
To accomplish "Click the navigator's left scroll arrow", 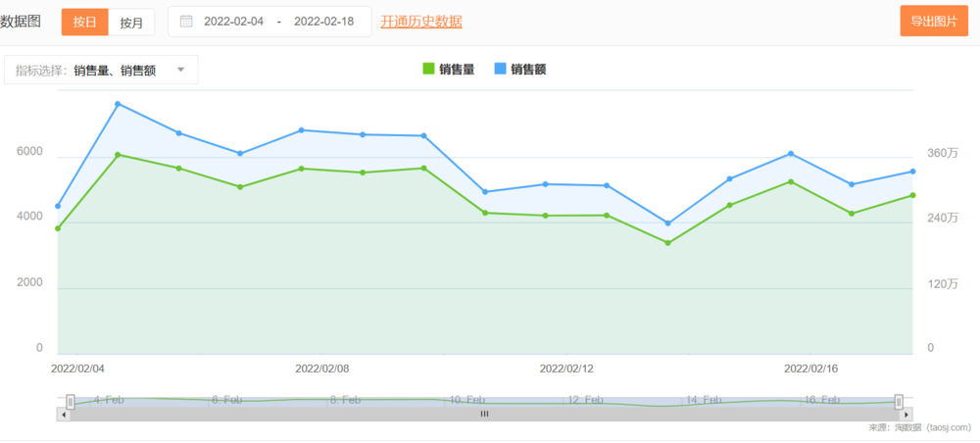I will pos(65,415).
